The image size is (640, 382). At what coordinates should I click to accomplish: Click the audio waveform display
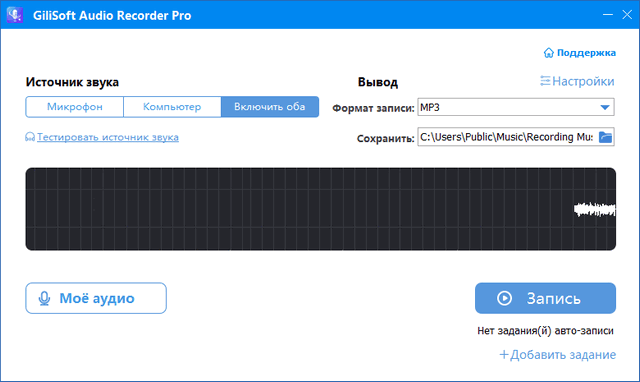pos(321,209)
